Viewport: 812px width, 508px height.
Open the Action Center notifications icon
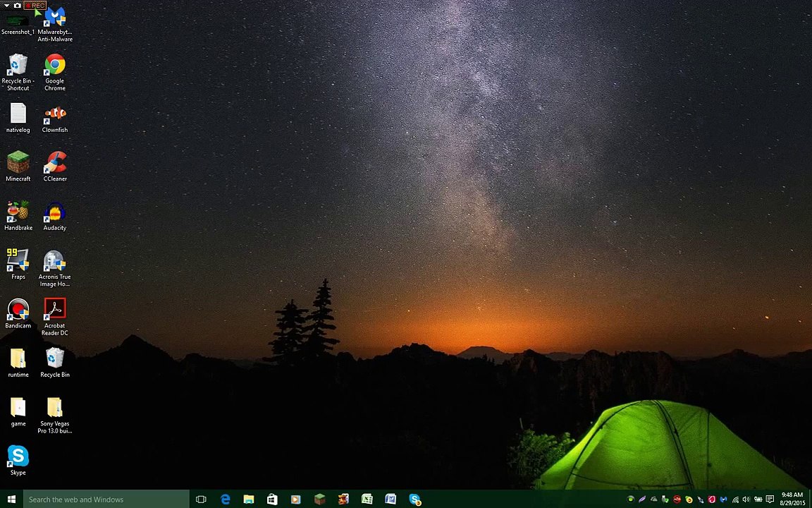point(770,500)
